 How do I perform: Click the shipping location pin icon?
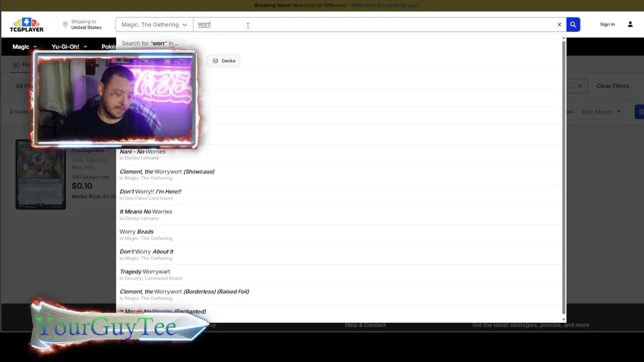[x=65, y=25]
